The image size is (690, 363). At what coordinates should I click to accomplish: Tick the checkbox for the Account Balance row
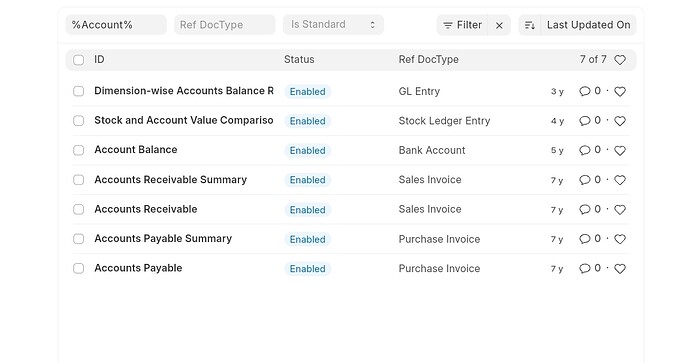(x=78, y=150)
